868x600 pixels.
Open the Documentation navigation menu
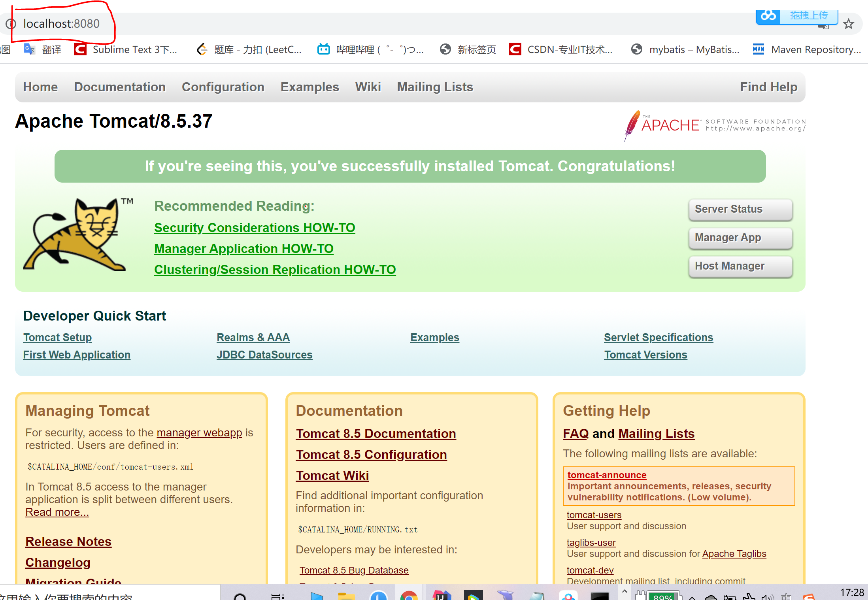point(120,87)
